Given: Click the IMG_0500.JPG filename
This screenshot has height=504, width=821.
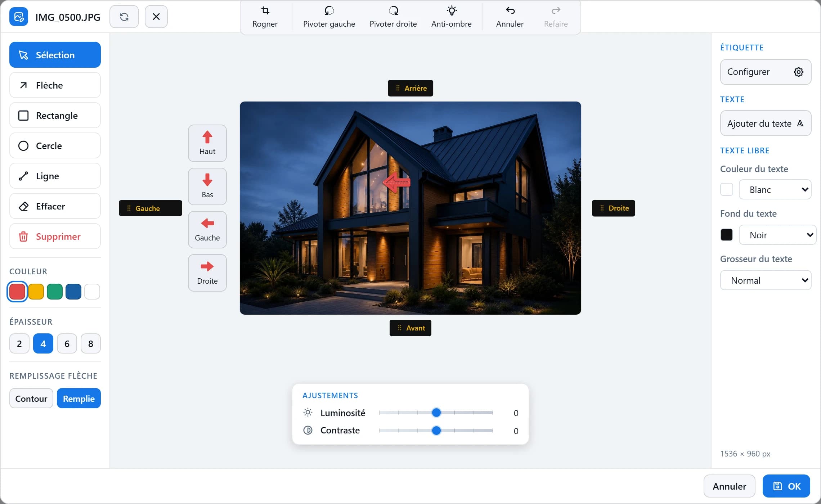Looking at the screenshot, I should pyautogui.click(x=68, y=17).
